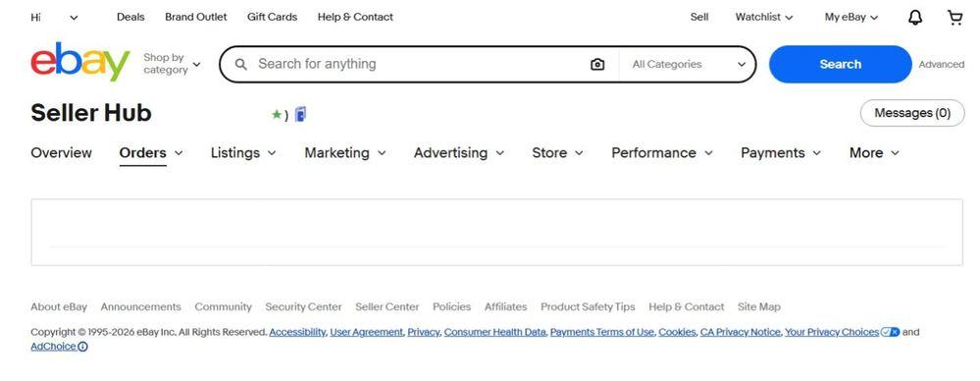This screenshot has height=381, width=980.
Task: Open the Deals link
Action: [x=130, y=18]
